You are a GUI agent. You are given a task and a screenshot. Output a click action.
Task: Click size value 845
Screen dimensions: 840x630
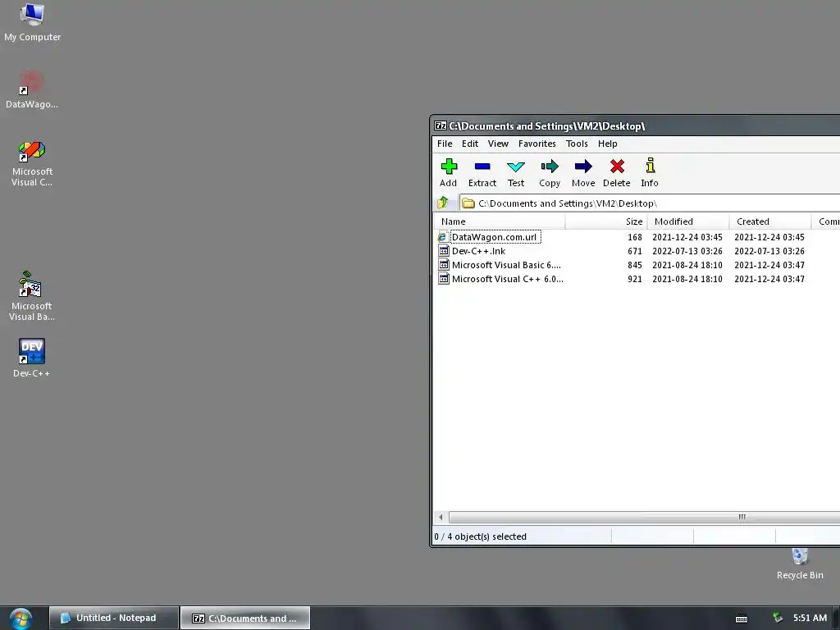[635, 265]
